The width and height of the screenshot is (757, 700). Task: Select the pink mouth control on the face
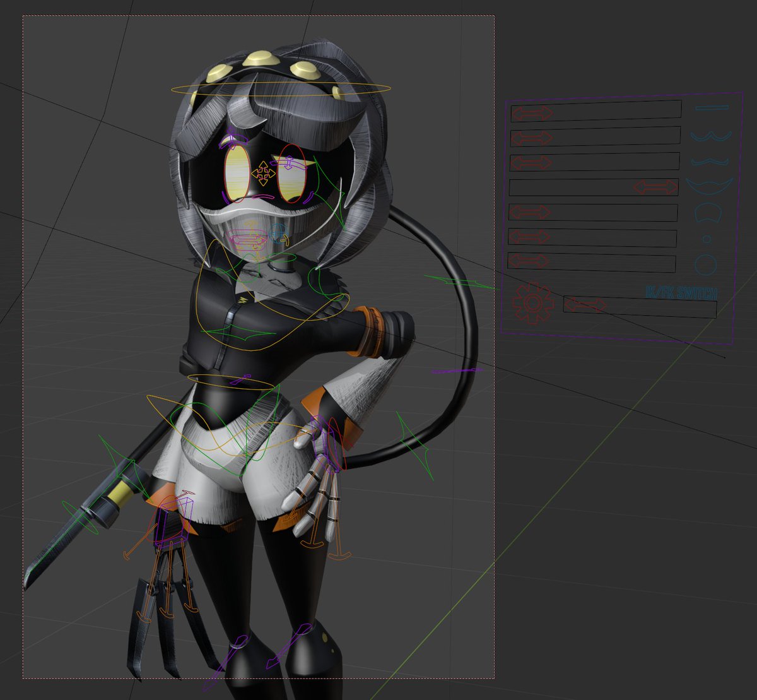249,239
